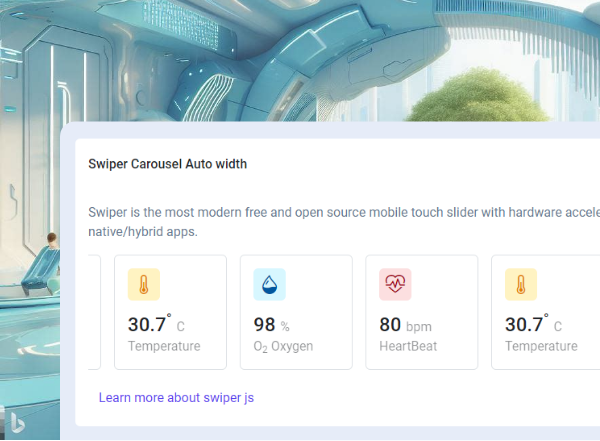This screenshot has height=441, width=600.
Task: Click the Swiper Carousel Auto width heading
Action: pos(167,164)
